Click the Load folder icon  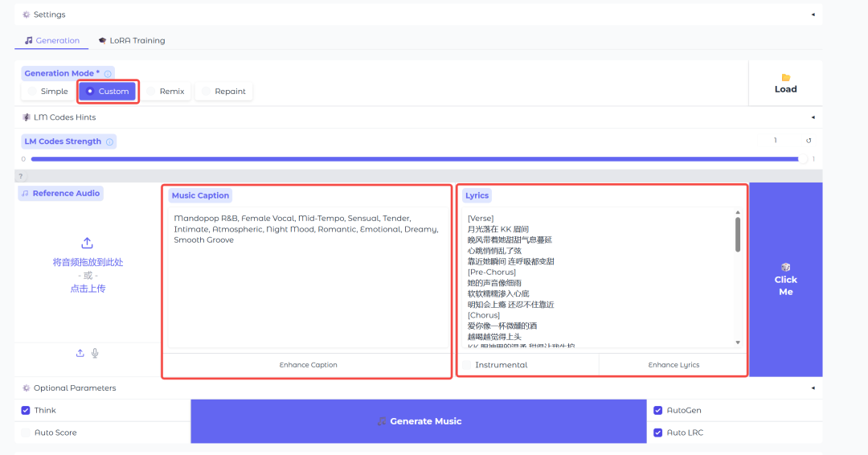point(785,77)
